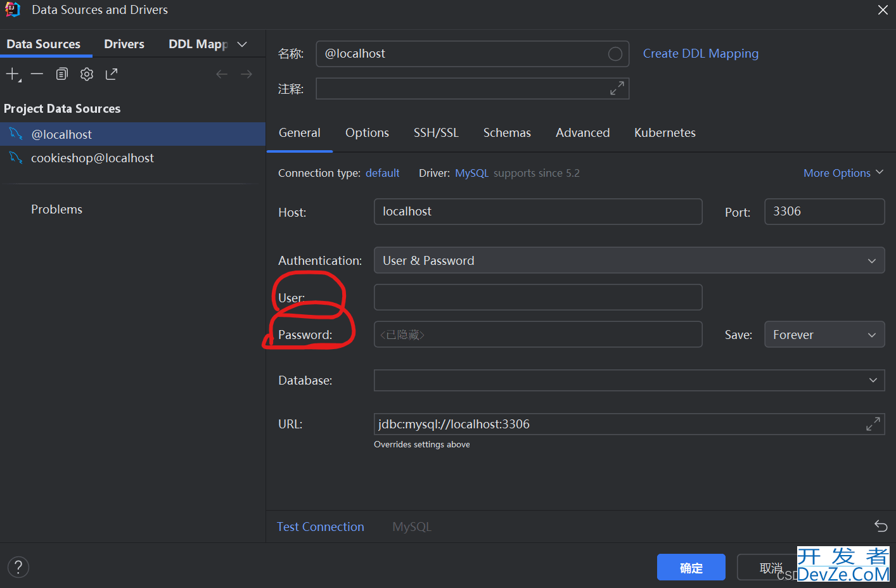The image size is (896, 588).
Task: Open the Kubernetes tab
Action: [665, 132]
